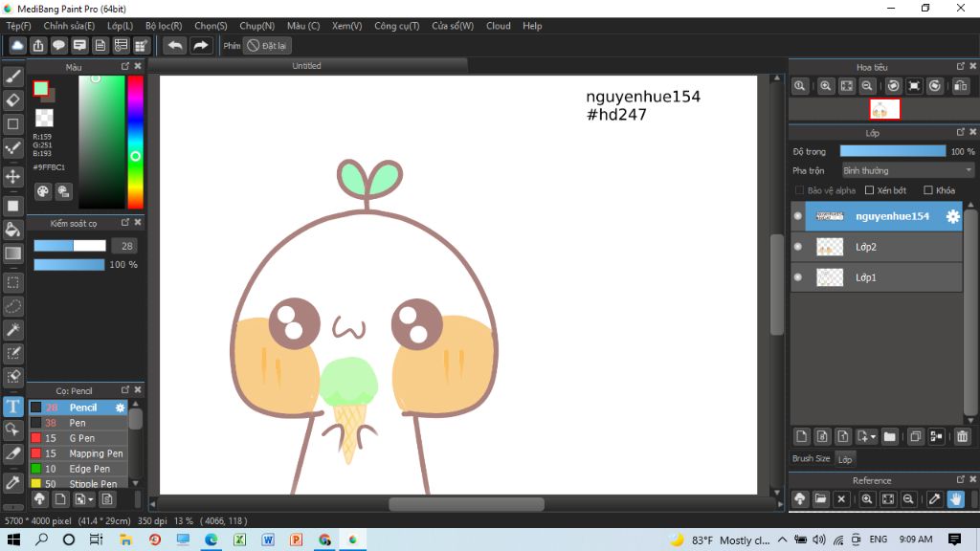Adjust the hue slider bar
Image resolution: width=980 pixels, height=551 pixels.
pyautogui.click(x=135, y=142)
